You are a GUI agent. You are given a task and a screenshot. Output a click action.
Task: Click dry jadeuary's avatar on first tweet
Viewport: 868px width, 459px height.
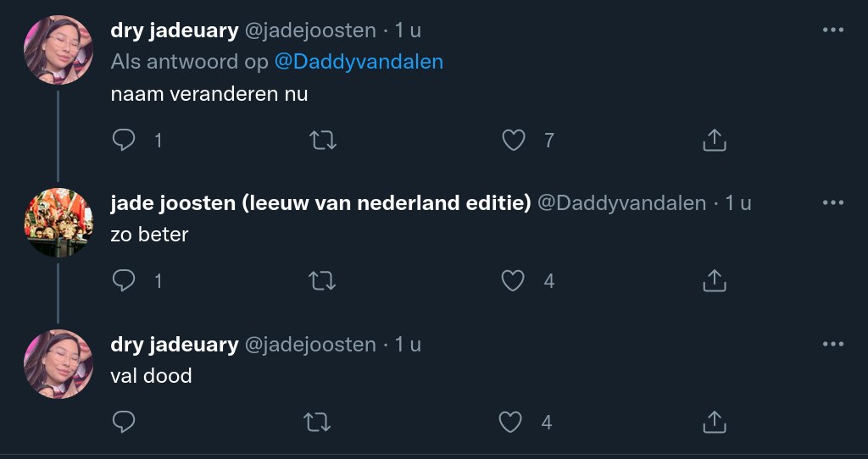click(x=58, y=51)
